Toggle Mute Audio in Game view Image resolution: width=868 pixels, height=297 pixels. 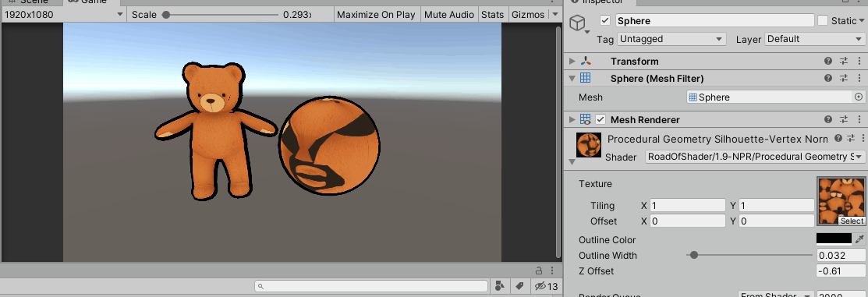pos(449,14)
